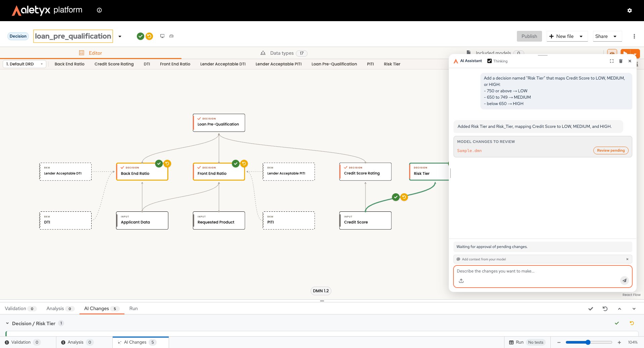
Task: Revert the Decision / Risk Tier change
Action: (632, 323)
